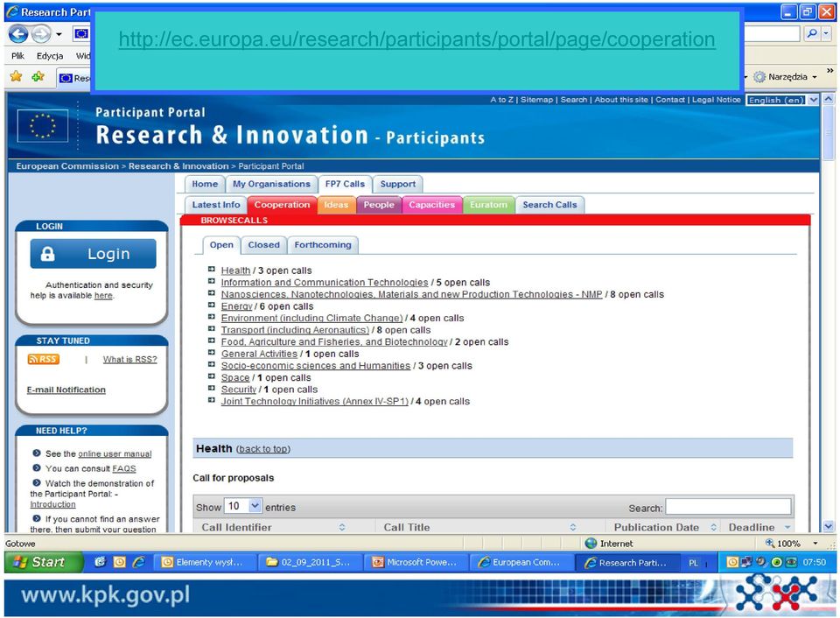Switch to European Com... taskbar window
The image size is (840, 618).
(x=521, y=562)
